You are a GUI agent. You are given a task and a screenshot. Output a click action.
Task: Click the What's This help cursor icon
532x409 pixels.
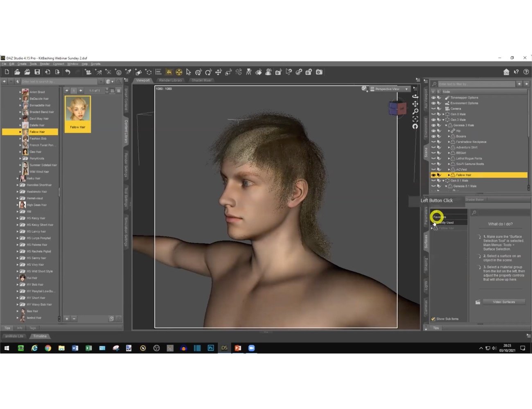coord(516,72)
